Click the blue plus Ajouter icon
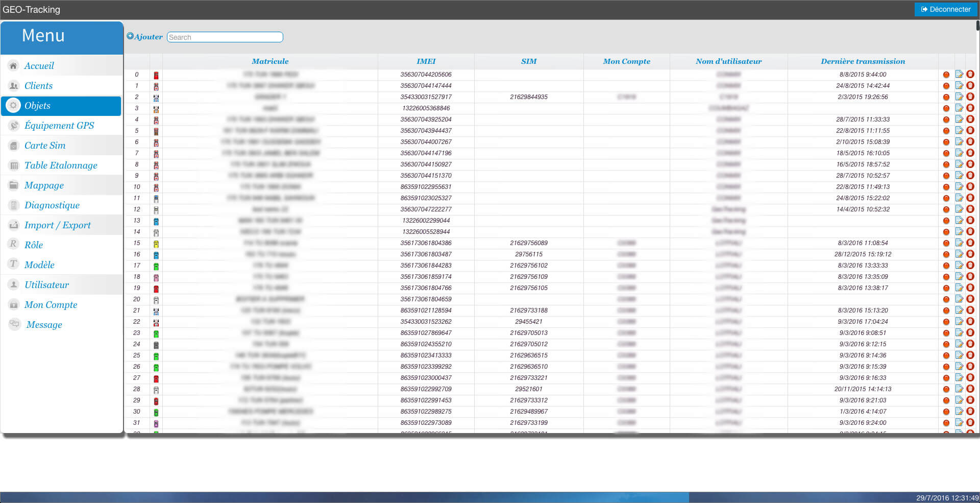This screenshot has height=503, width=980. (x=130, y=36)
